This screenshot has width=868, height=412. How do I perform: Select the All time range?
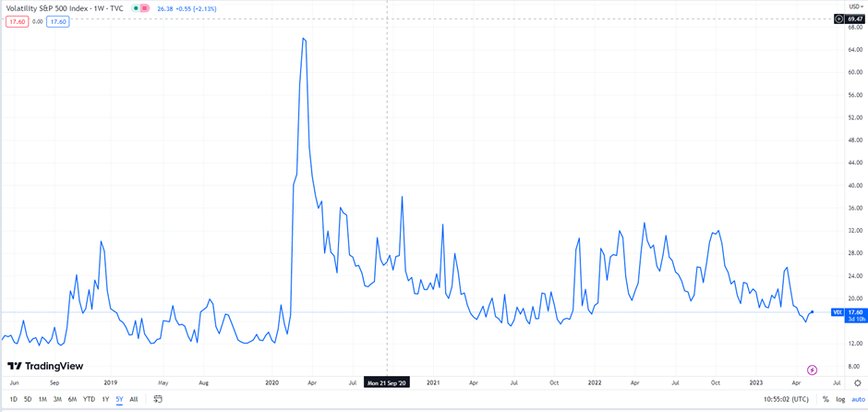(x=133, y=399)
